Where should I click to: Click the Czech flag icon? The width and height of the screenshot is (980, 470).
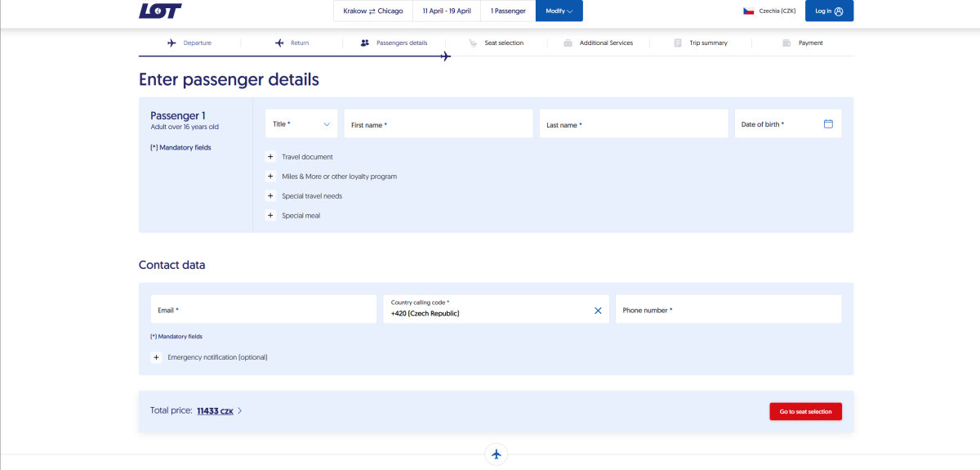[x=748, y=11]
